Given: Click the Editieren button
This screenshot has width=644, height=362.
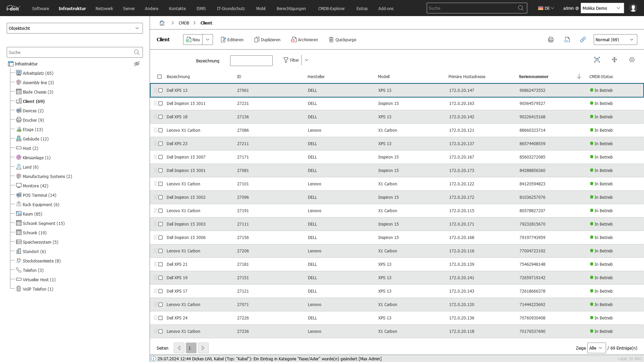Looking at the screenshot, I should click(232, 40).
